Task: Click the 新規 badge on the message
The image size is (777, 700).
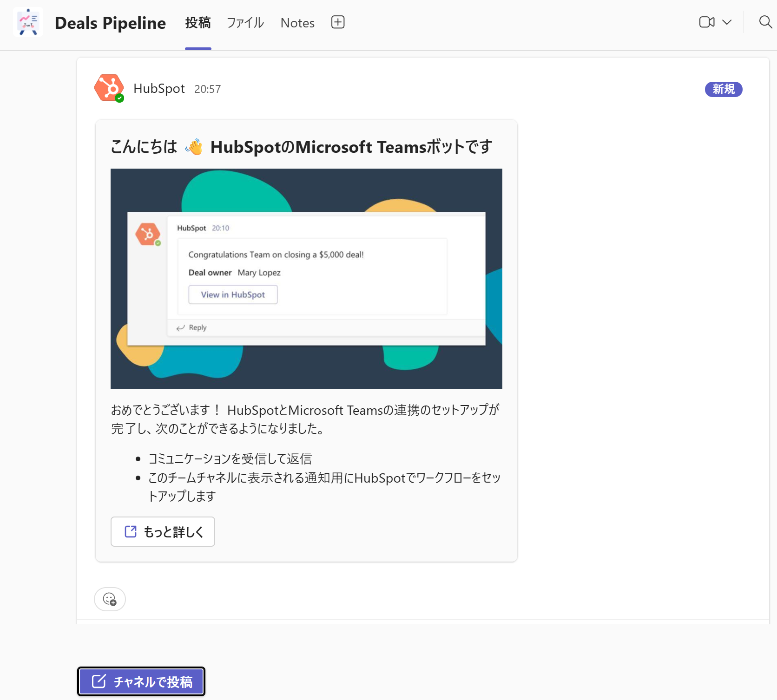Action: pos(723,89)
